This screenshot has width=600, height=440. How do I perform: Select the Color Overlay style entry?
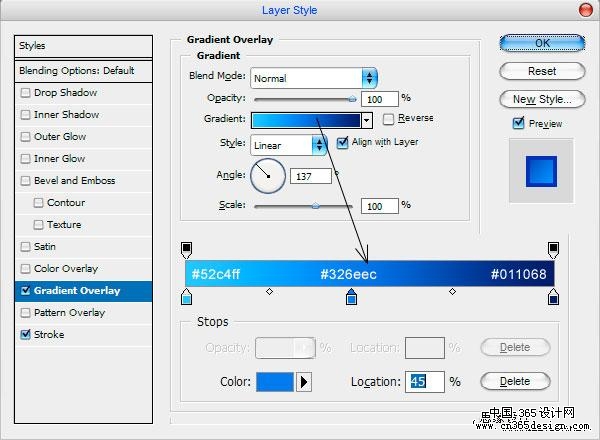(83, 269)
